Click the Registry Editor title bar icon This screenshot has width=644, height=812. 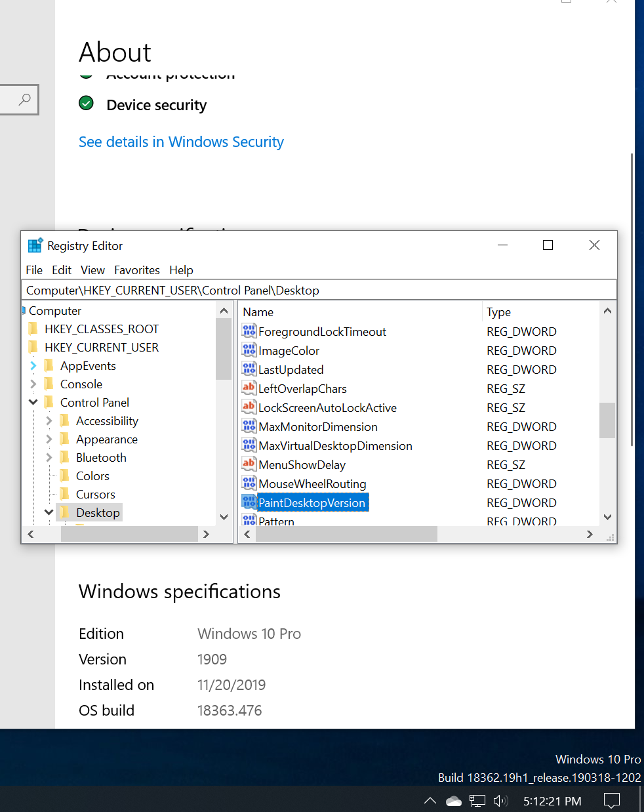(35, 245)
